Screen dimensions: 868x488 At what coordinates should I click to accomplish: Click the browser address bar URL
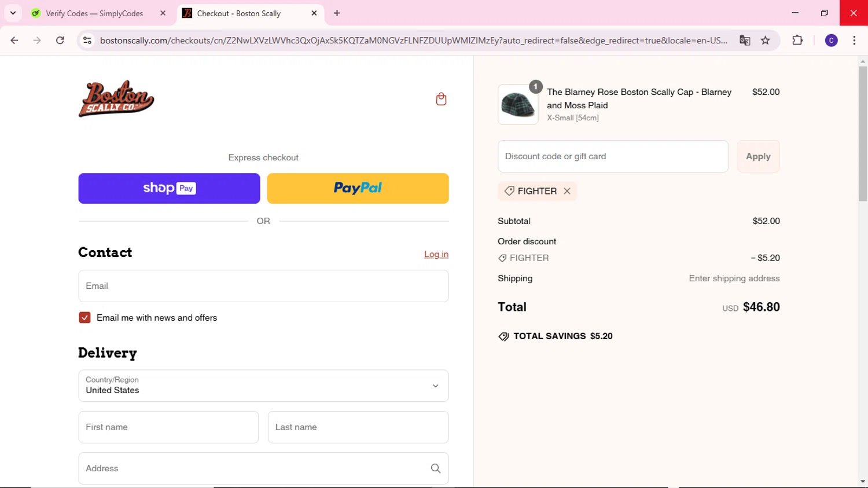click(x=413, y=41)
